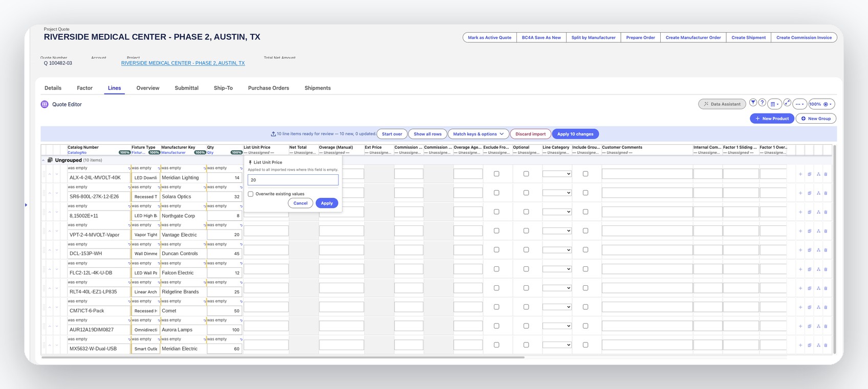Switch to the Factor tab
This screenshot has height=389, width=868.
point(84,88)
